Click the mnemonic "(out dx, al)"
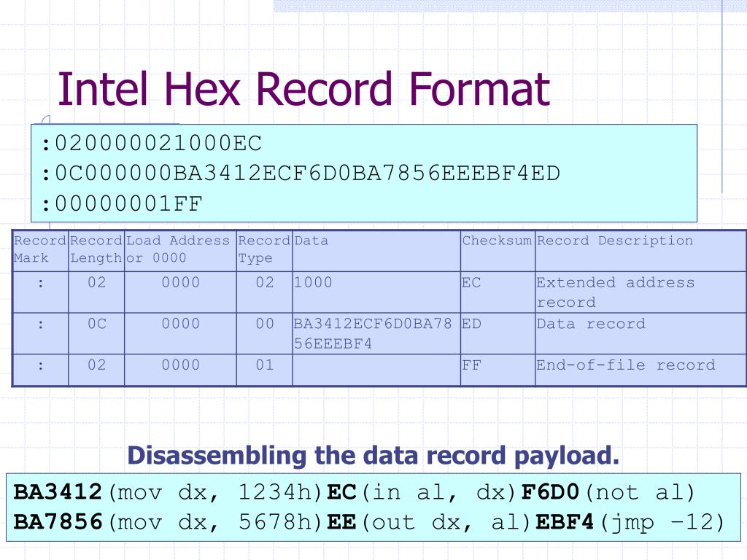This screenshot has width=747, height=560. 447,523
